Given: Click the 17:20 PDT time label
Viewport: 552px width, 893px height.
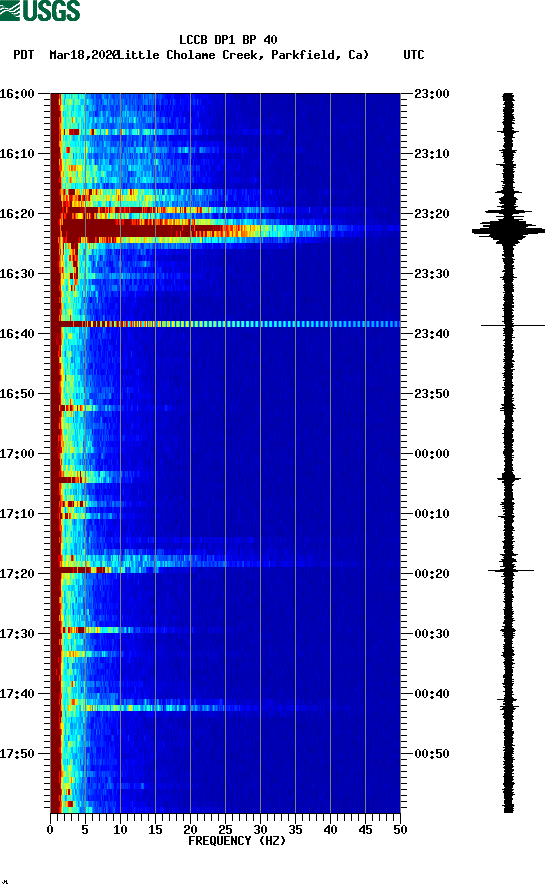Looking at the screenshot, I should [17, 574].
